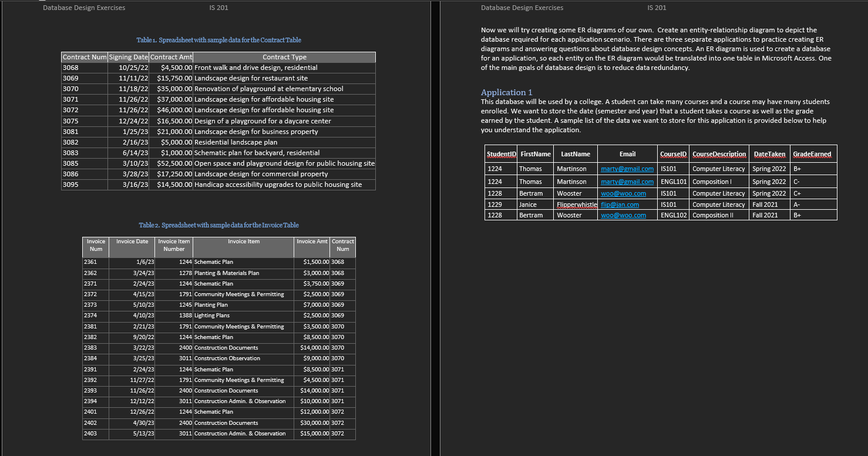The image size is (868, 456).
Task: Click invoice item number 1245
Action: pyautogui.click(x=186, y=305)
